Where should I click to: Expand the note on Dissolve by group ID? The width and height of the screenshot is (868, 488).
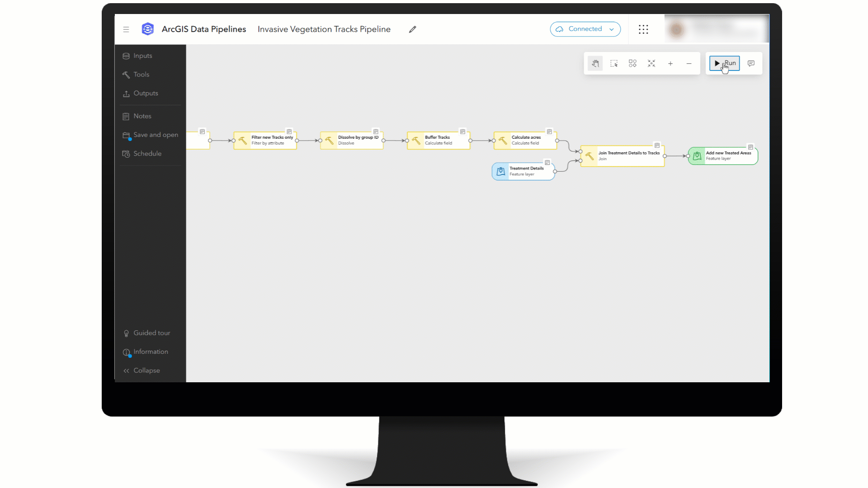pos(376,132)
